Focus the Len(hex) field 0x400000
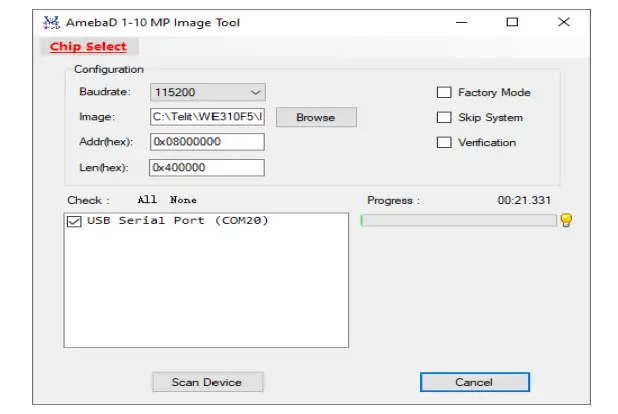618x414 pixels. pos(207,168)
